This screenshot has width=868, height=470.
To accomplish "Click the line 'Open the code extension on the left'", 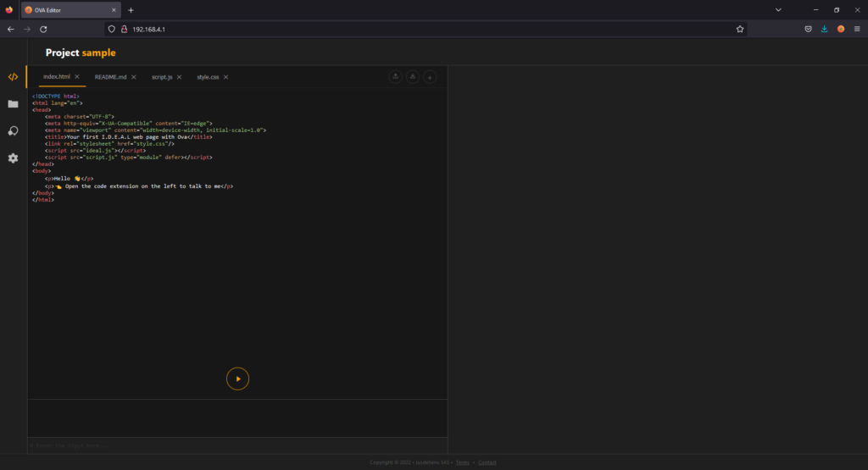I will (139, 186).
